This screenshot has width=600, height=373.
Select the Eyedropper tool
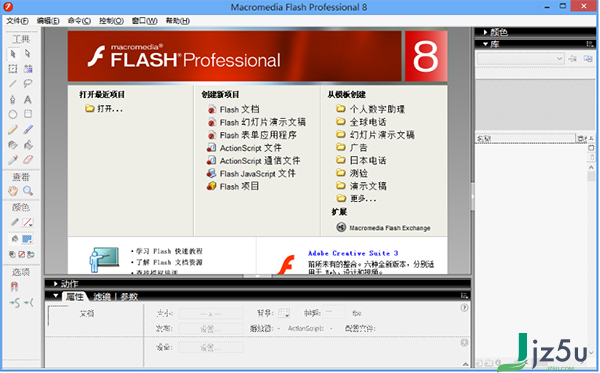click(x=13, y=160)
